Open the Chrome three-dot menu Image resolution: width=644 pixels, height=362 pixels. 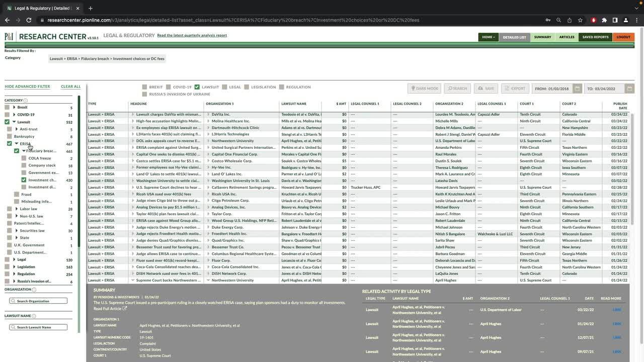(x=636, y=20)
